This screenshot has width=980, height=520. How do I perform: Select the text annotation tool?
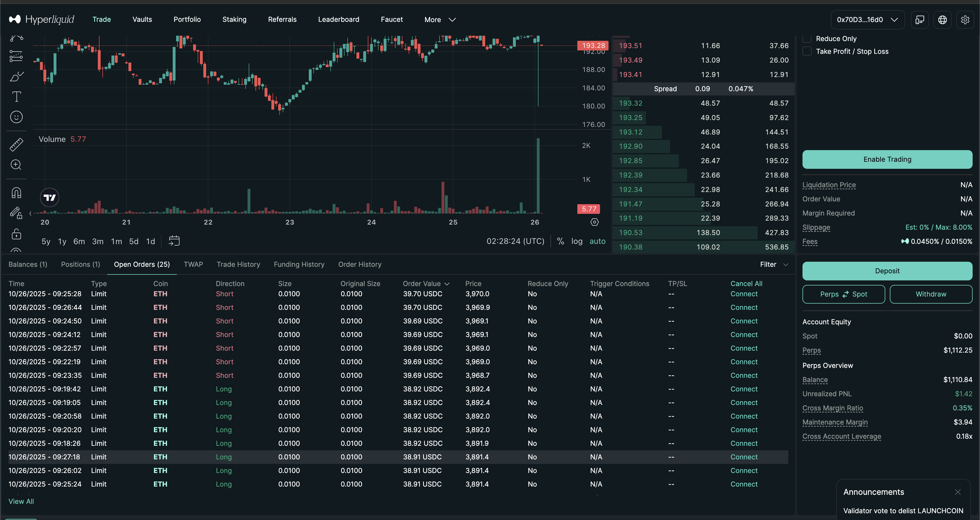pos(16,96)
